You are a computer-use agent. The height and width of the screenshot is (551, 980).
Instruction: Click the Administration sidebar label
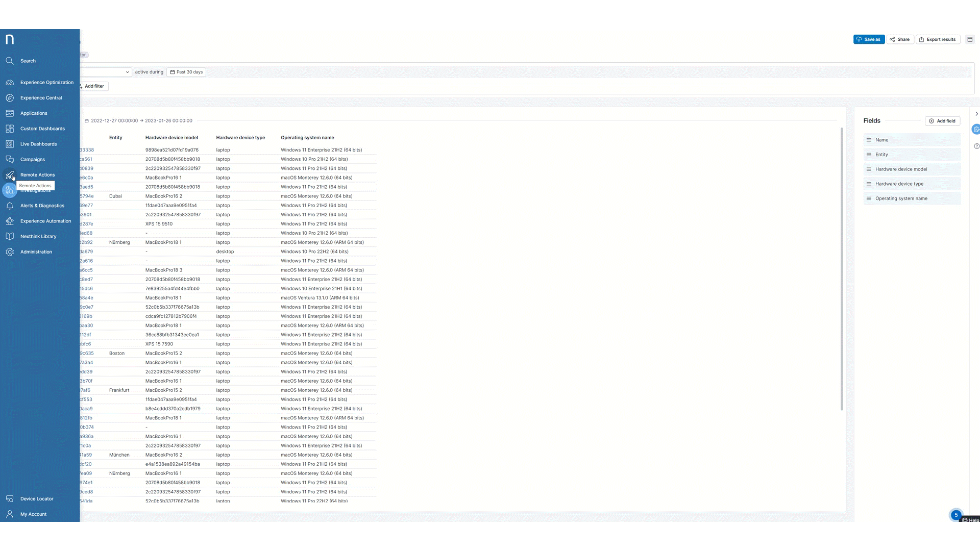[x=36, y=252]
